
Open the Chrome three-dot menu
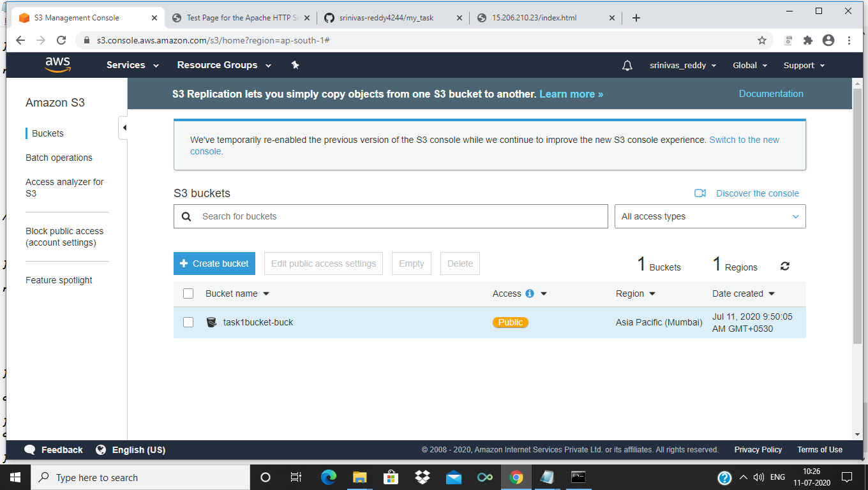click(849, 40)
